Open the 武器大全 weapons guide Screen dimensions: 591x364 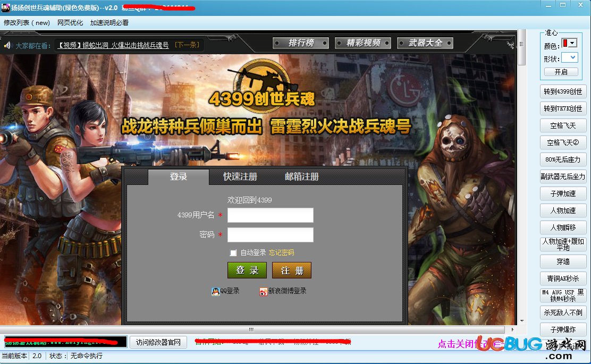tap(425, 43)
